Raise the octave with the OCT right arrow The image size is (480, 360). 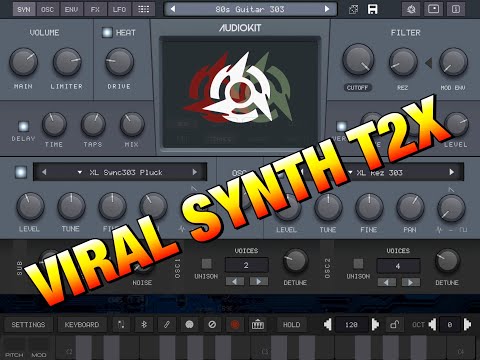click(468, 324)
